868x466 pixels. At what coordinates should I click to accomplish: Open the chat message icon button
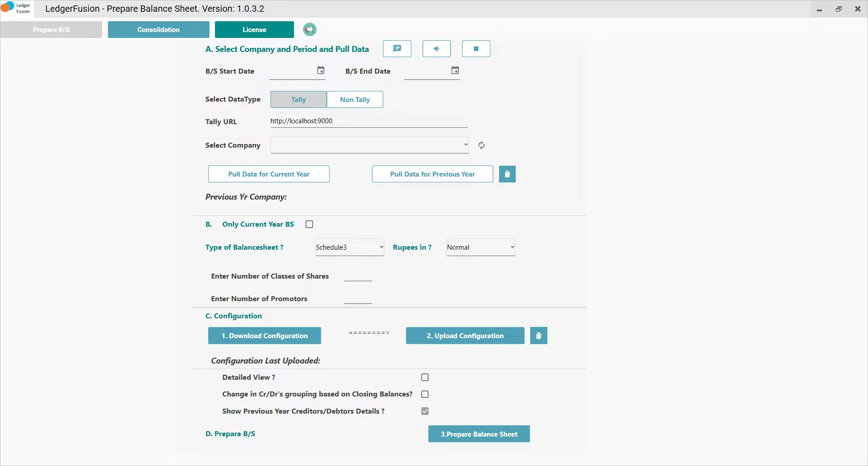coord(397,49)
